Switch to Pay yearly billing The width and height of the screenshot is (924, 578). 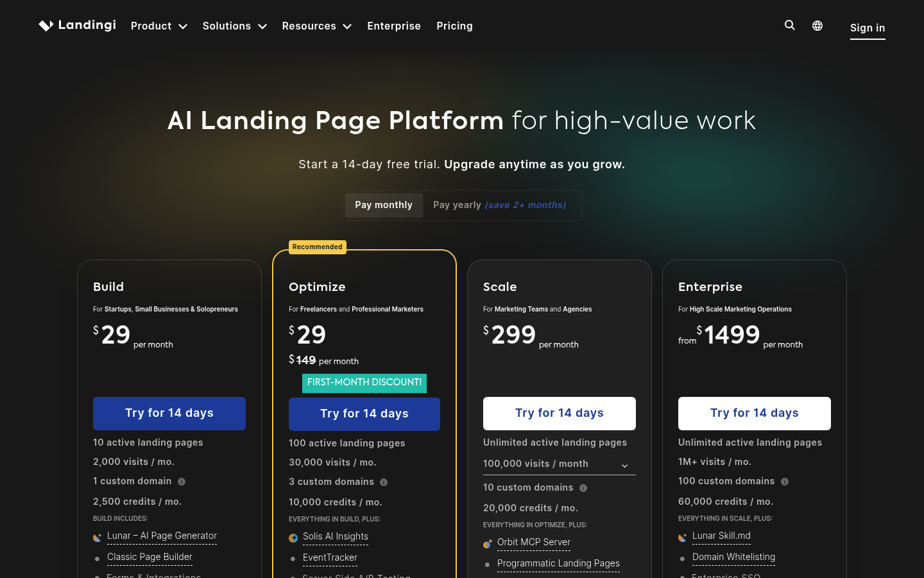tap(500, 205)
